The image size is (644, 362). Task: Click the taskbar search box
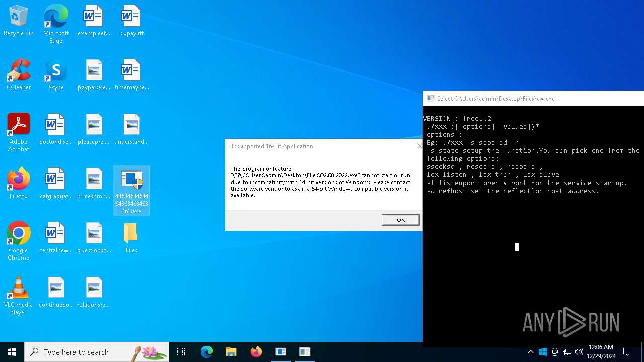[x=97, y=352]
